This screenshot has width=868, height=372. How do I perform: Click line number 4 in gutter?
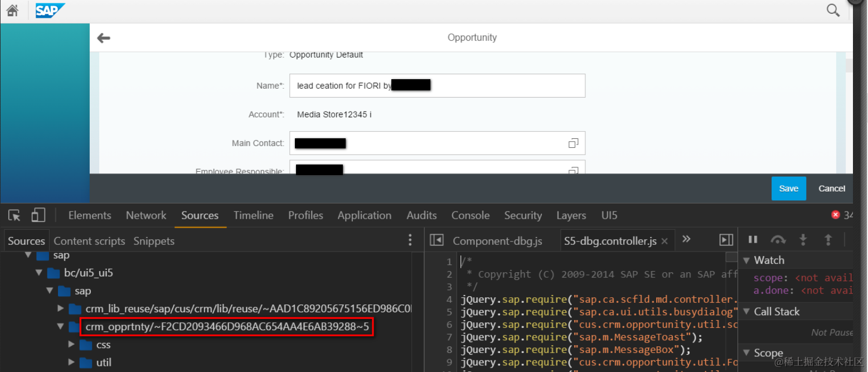click(x=449, y=299)
